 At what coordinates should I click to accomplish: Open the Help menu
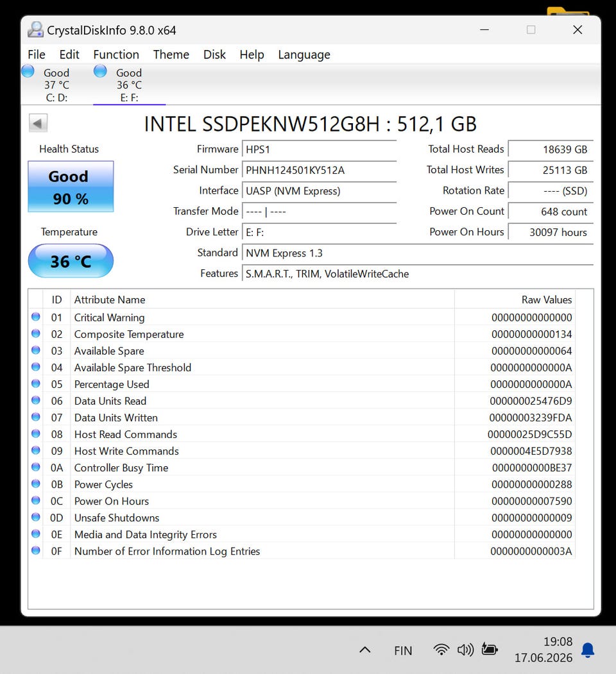(x=252, y=55)
